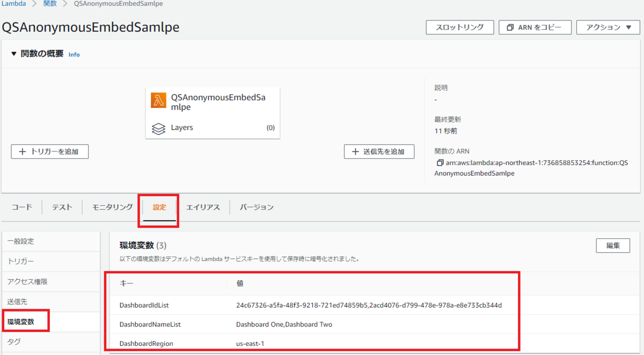This screenshot has height=355, width=644.
Task: Switch to the バージョン tab
Action: 257,207
